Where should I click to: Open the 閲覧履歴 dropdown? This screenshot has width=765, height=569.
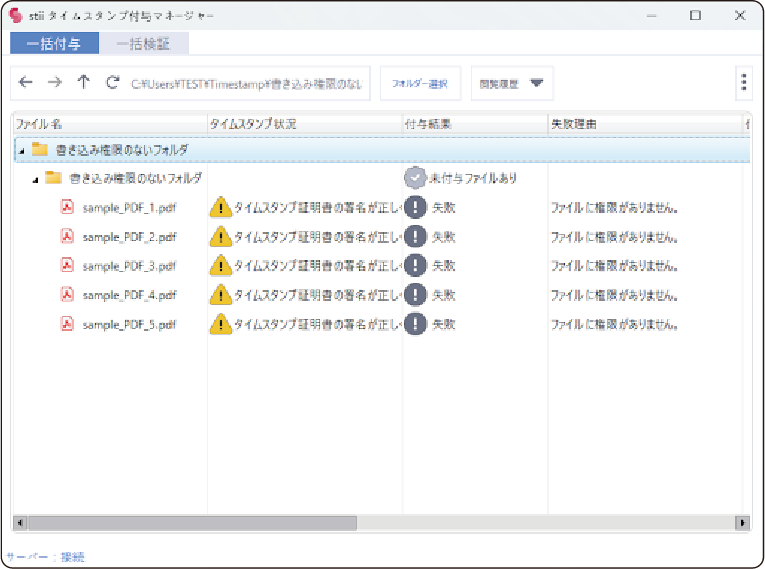[512, 84]
